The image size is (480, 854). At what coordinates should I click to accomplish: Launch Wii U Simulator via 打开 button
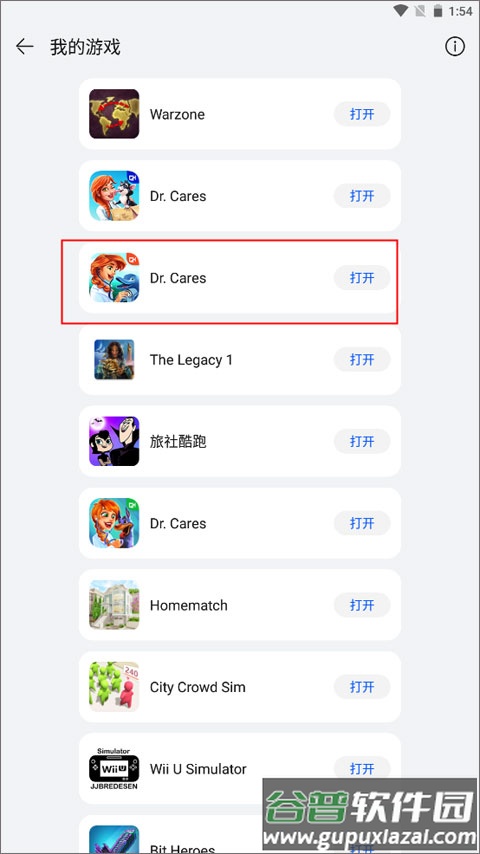[362, 768]
